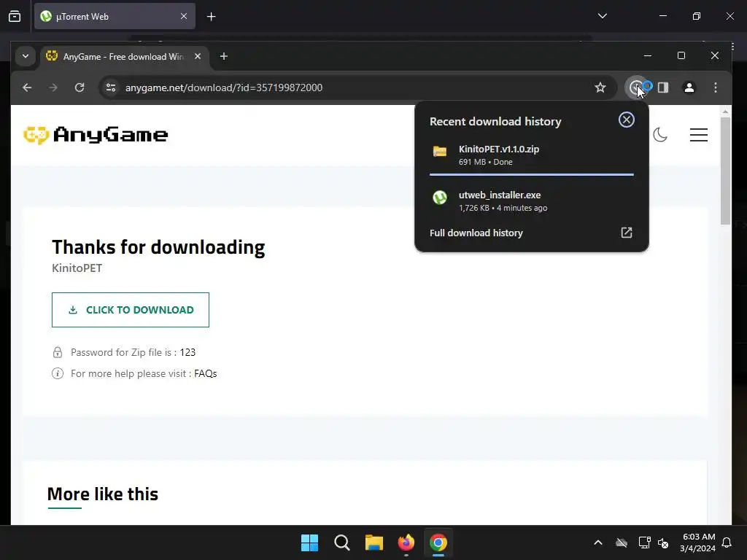Click Chrome icon in taskbar
Screen dimensions: 747x560
438,542
